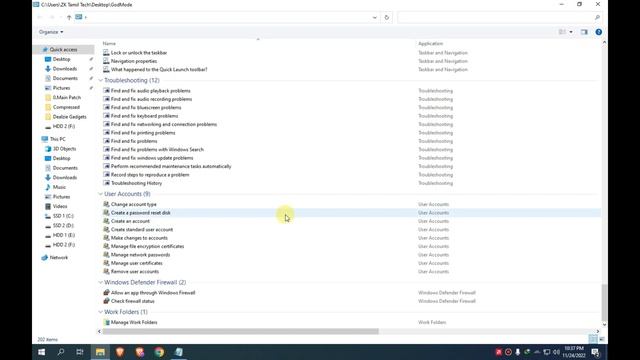This screenshot has height=360, width=640.
Task: Select 'Find and fix audio recording problems'
Action: (x=151, y=99)
